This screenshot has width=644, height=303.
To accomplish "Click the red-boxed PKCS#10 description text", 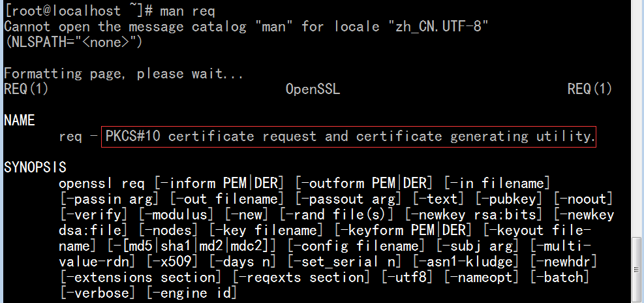I will pyautogui.click(x=348, y=136).
